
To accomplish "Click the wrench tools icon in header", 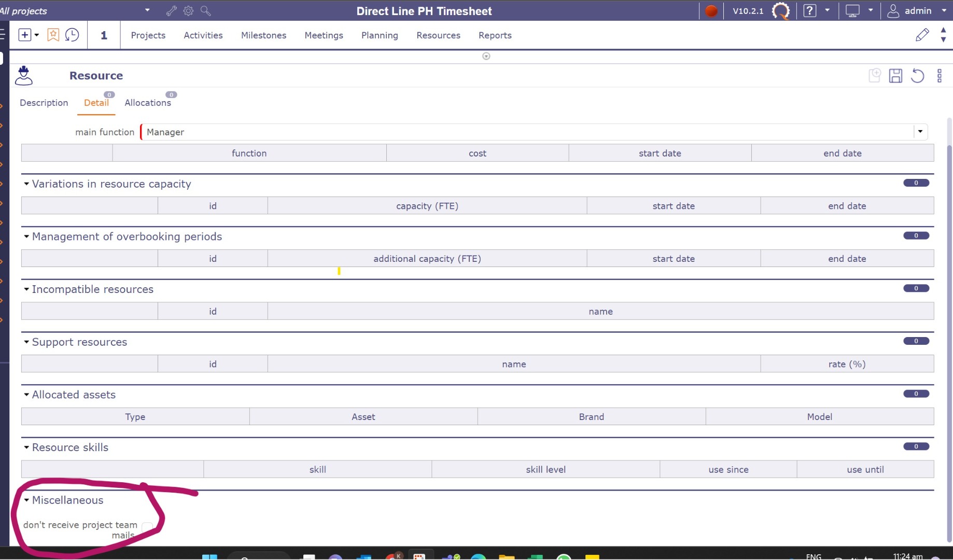I will pos(172,10).
